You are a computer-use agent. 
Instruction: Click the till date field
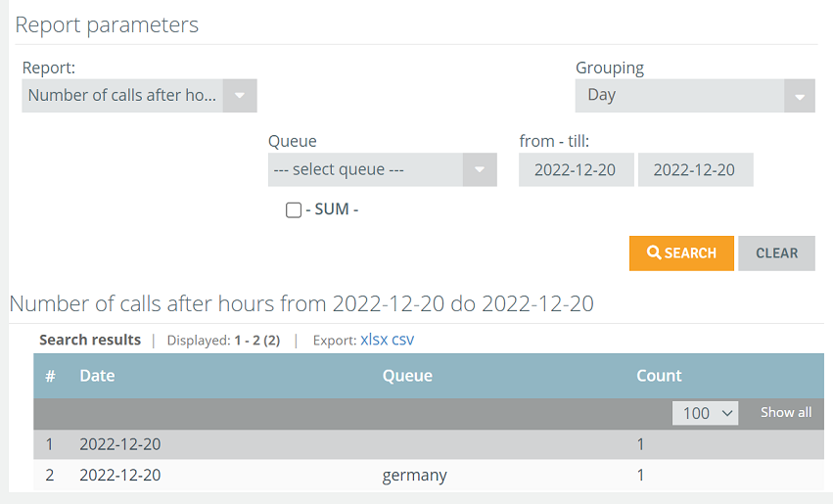(695, 170)
